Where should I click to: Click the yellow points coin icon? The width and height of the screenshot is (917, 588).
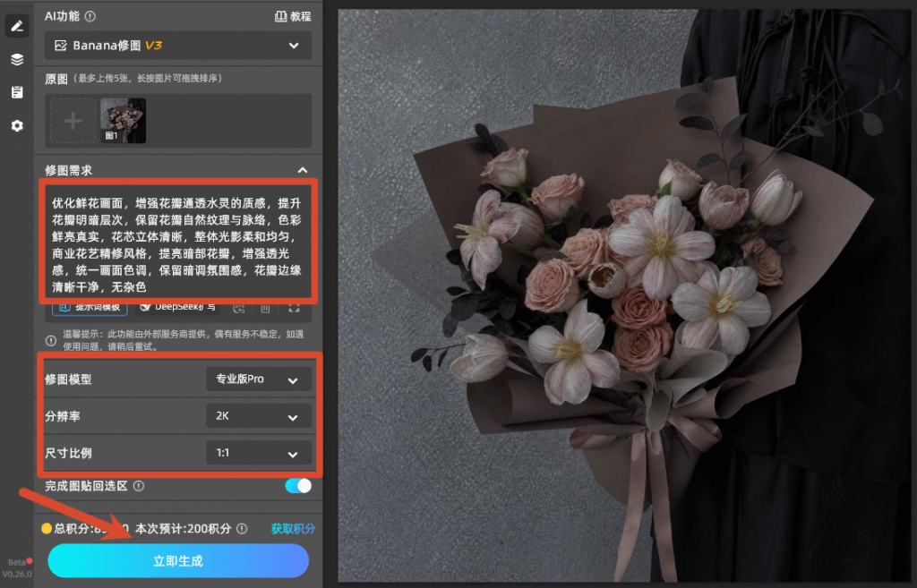(x=47, y=528)
